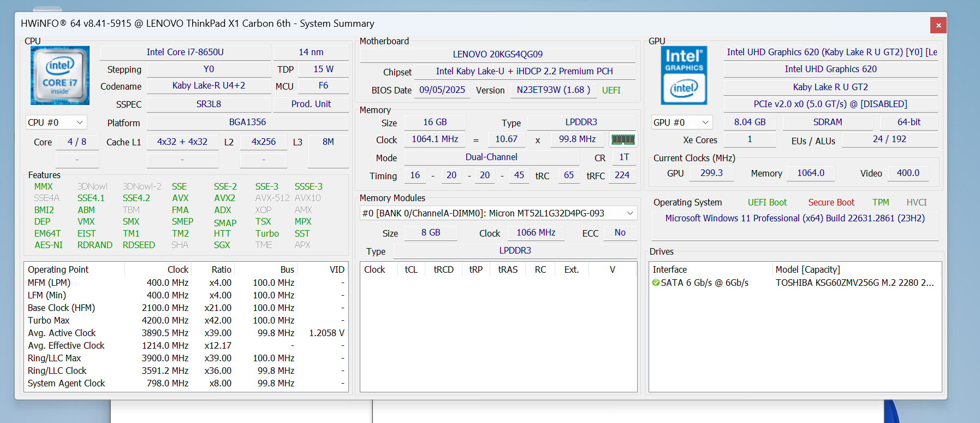Click the GPU memory clock "1064.0"

(x=811, y=173)
